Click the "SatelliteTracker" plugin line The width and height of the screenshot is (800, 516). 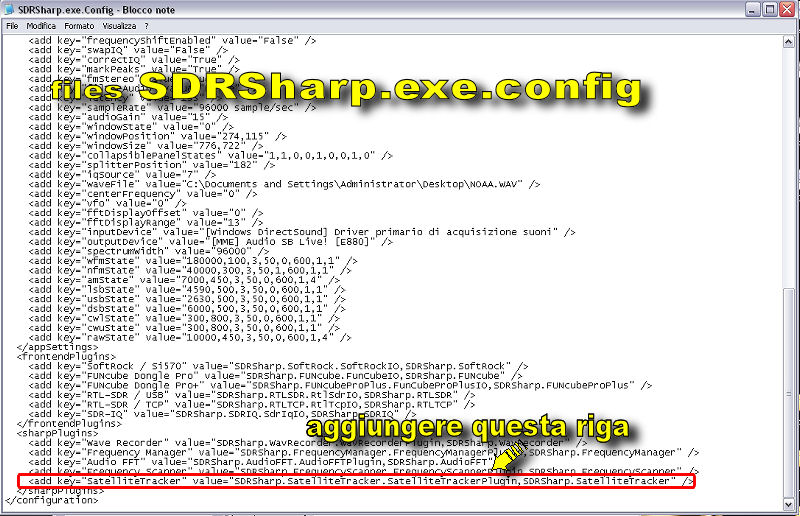pyautogui.click(x=361, y=481)
